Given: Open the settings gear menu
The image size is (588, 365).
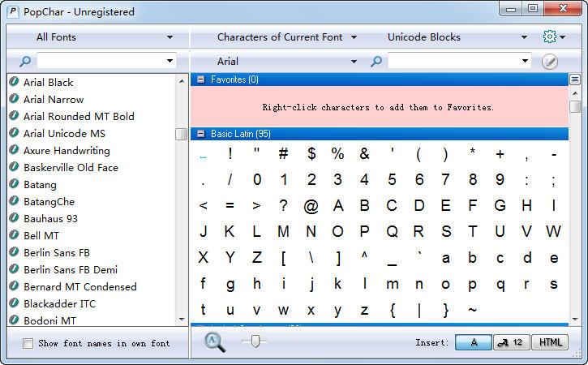Looking at the screenshot, I should coord(554,36).
